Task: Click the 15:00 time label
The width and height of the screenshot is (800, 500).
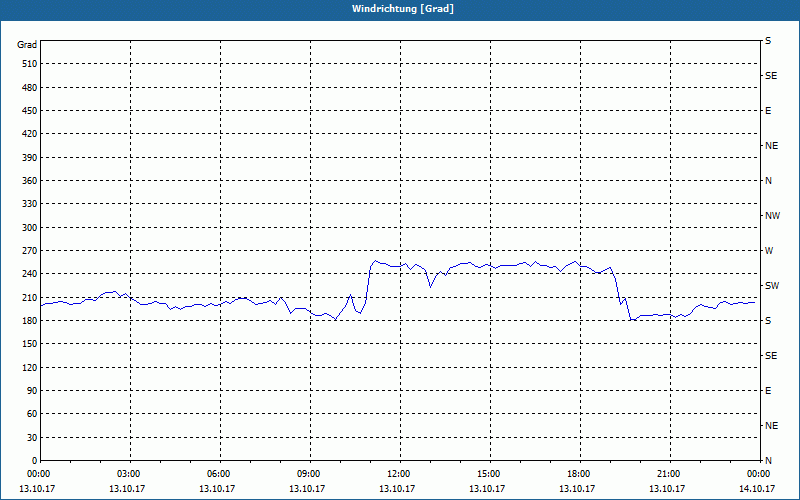Action: coord(488,474)
